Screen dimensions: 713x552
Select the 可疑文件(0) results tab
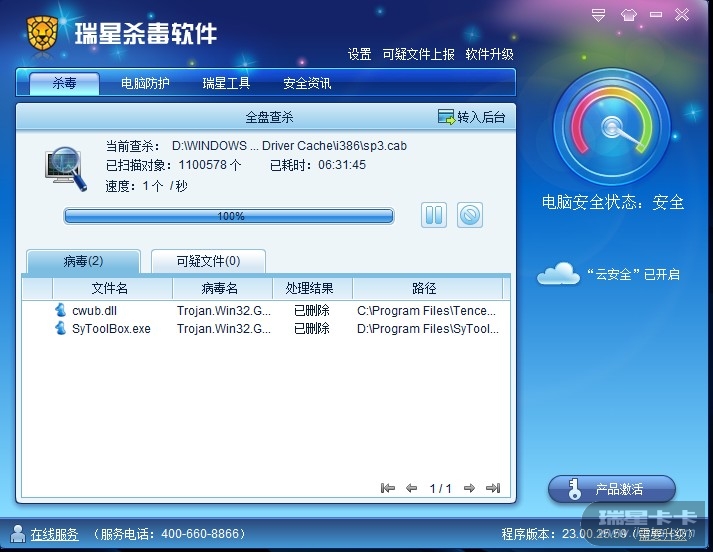208,261
